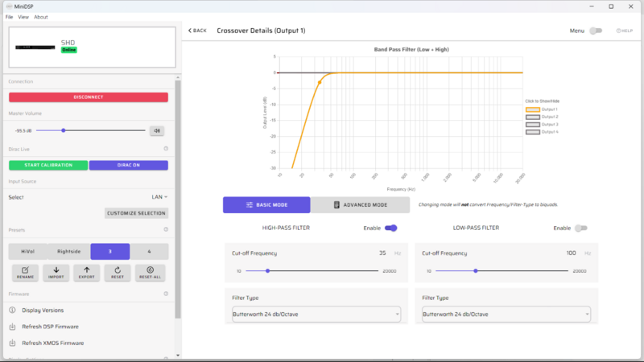Image resolution: width=644 pixels, height=362 pixels.
Task: Toggle Output 2 visibility in graph legend
Action: coord(533,117)
